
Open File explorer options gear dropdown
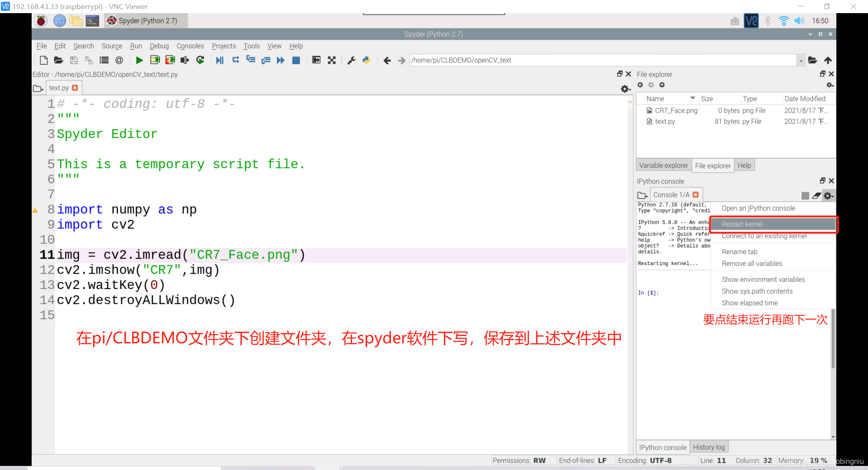(830, 85)
